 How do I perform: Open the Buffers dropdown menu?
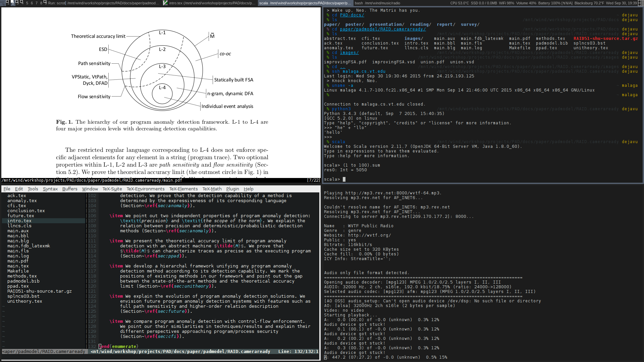[70, 189]
